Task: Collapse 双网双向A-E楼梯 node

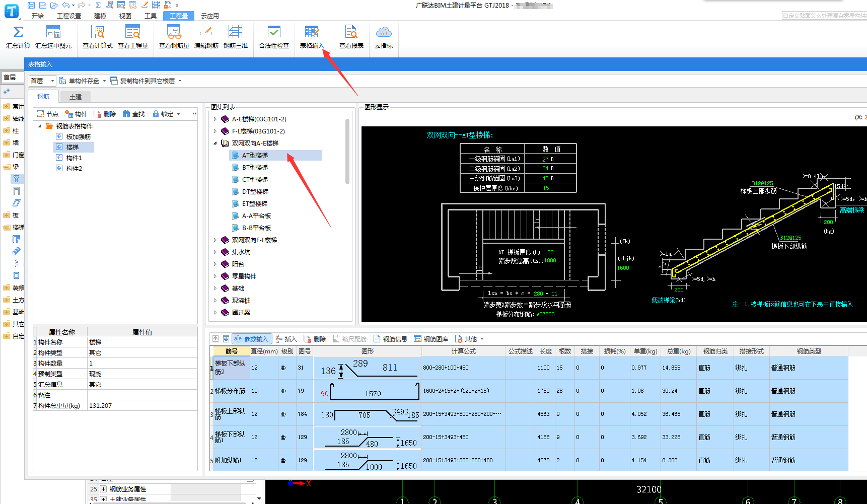Action: click(215, 143)
